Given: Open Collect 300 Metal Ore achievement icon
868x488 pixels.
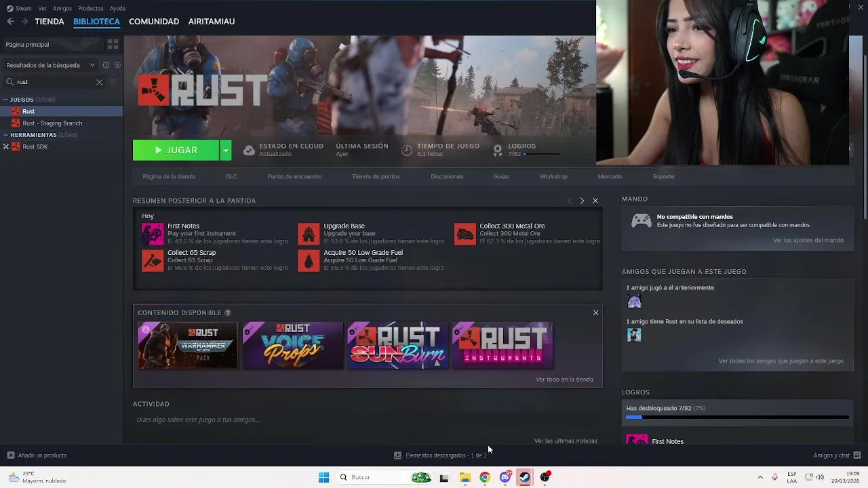Looking at the screenshot, I should pos(465,234).
